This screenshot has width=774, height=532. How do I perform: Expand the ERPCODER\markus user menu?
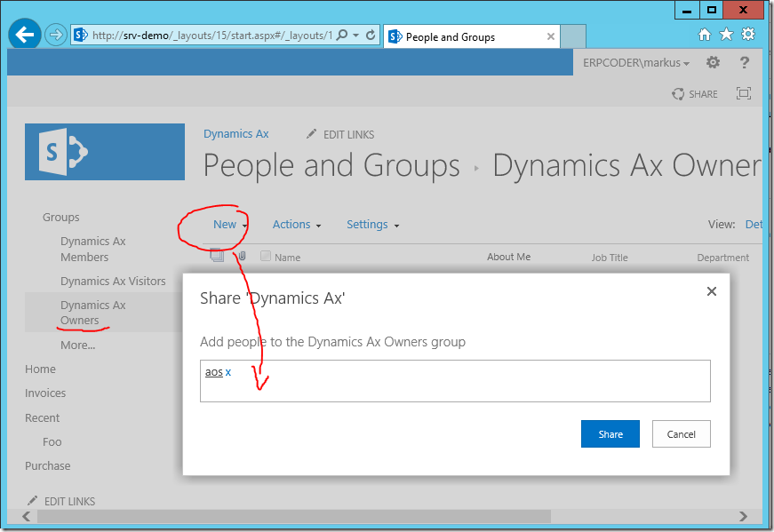pos(634,63)
